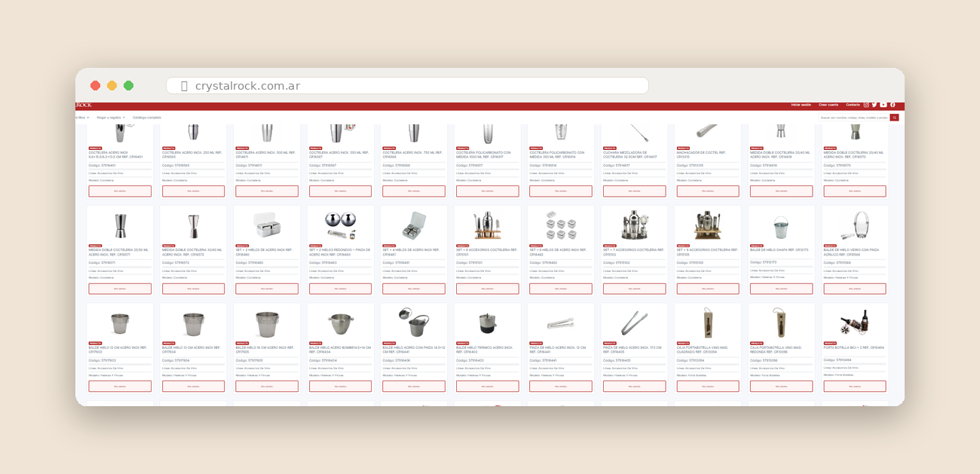Open the YouTube icon in header
This screenshot has width=980, height=474.
point(884,105)
